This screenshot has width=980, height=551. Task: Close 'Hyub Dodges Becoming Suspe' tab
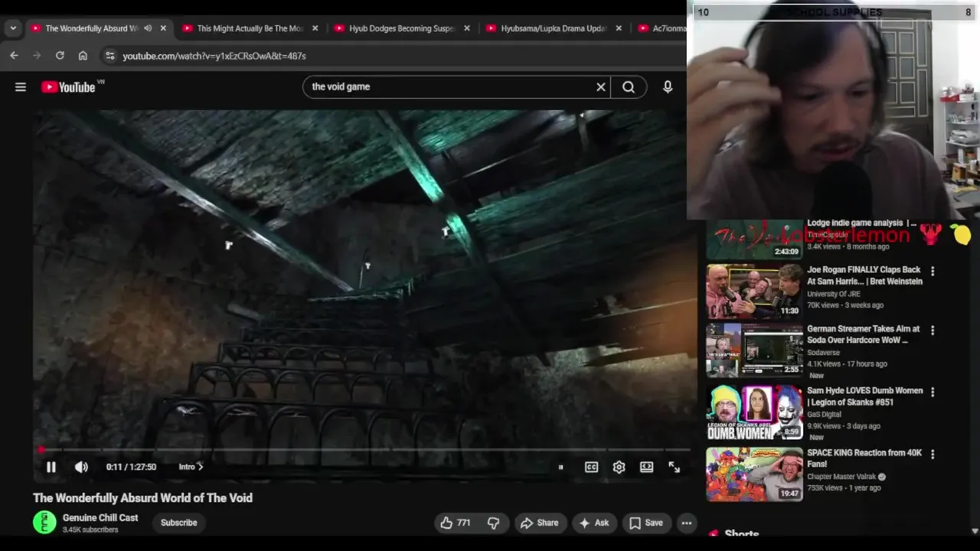tap(466, 28)
